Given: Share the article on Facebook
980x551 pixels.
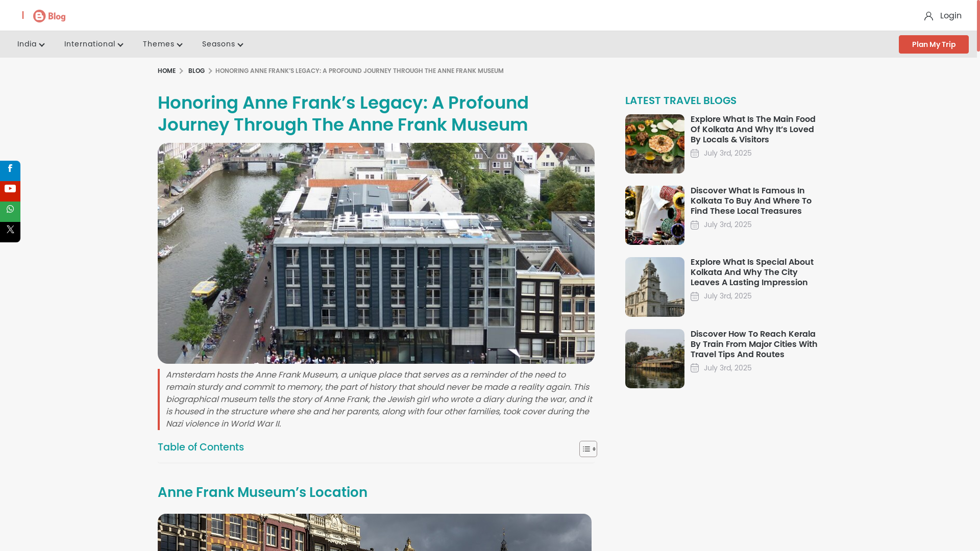Looking at the screenshot, I should coord(10,170).
